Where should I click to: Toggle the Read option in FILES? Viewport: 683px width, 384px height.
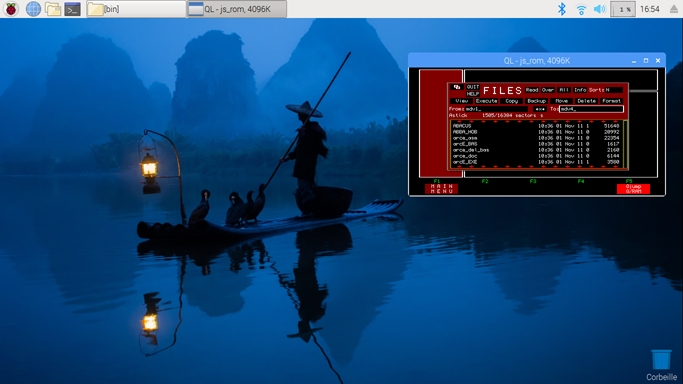point(532,90)
